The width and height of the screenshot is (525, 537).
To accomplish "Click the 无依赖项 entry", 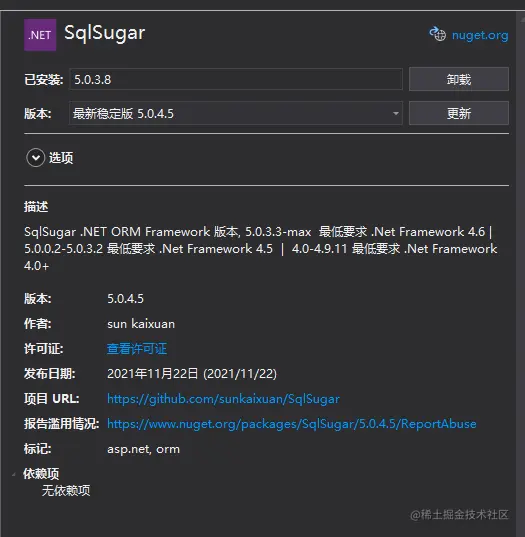I will (x=66, y=490).
